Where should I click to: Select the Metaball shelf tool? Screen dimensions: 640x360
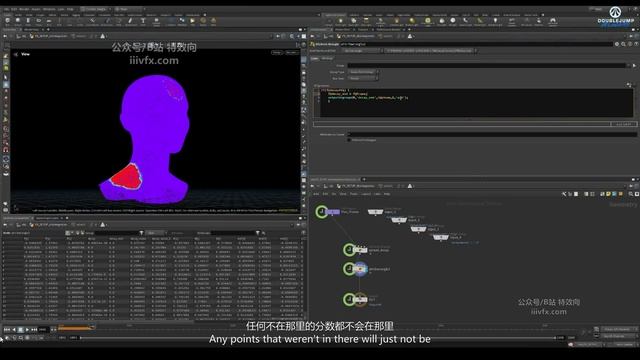click(182, 21)
